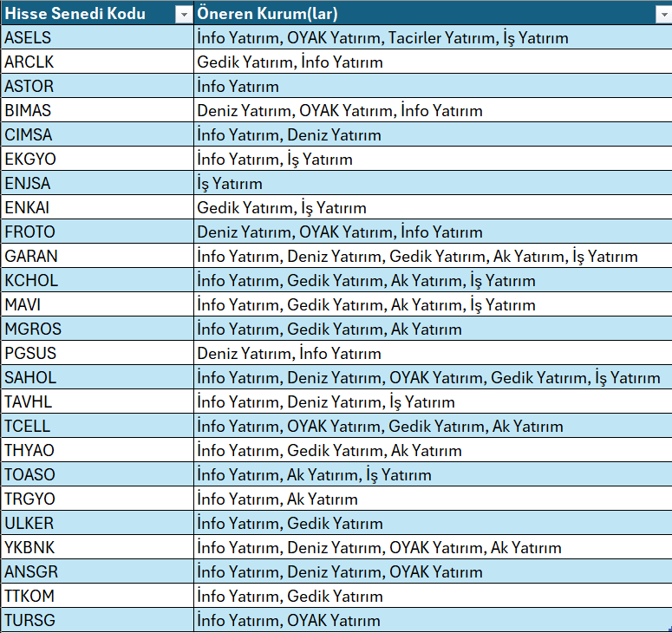This screenshot has width=672, height=633.
Task: Click the institutions cell in the ENKAI row
Action: pos(433,207)
